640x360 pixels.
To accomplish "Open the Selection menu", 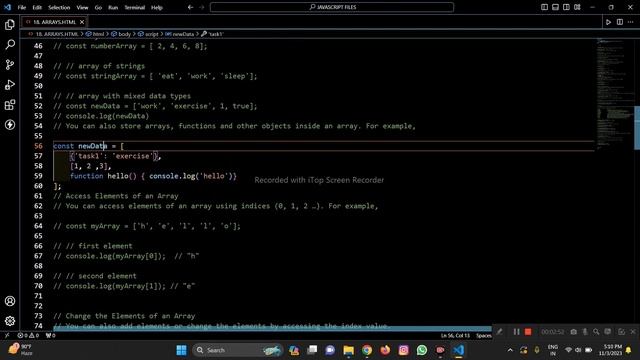I will pyautogui.click(x=59, y=7).
